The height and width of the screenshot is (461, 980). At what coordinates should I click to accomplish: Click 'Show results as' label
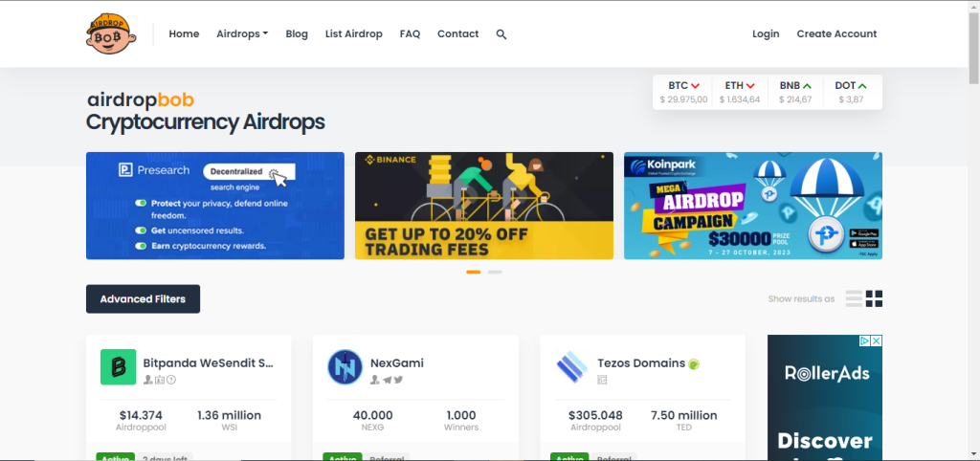[801, 299]
